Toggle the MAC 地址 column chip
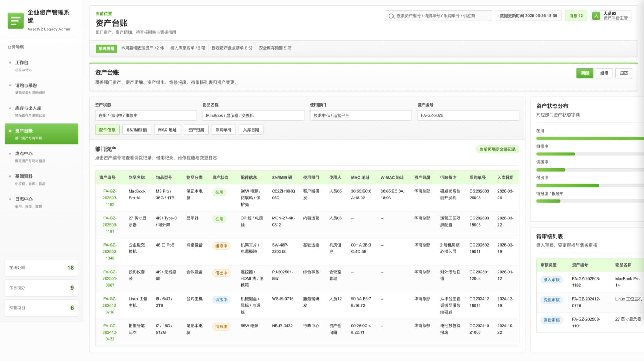Screen dimensions: 644x361 167,130
